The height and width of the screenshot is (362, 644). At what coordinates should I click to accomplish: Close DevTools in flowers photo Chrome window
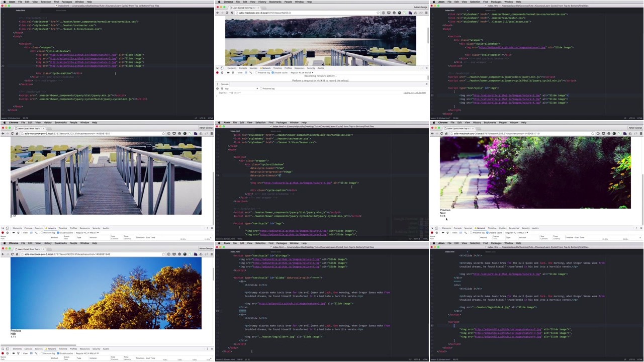pos(641,228)
